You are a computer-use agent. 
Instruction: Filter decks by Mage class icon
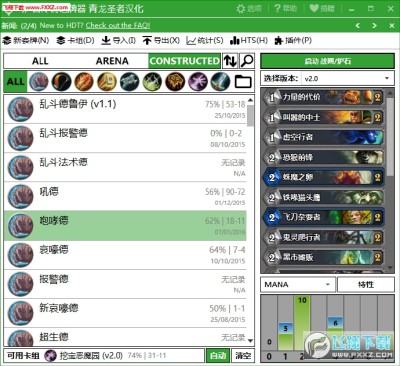point(84,82)
